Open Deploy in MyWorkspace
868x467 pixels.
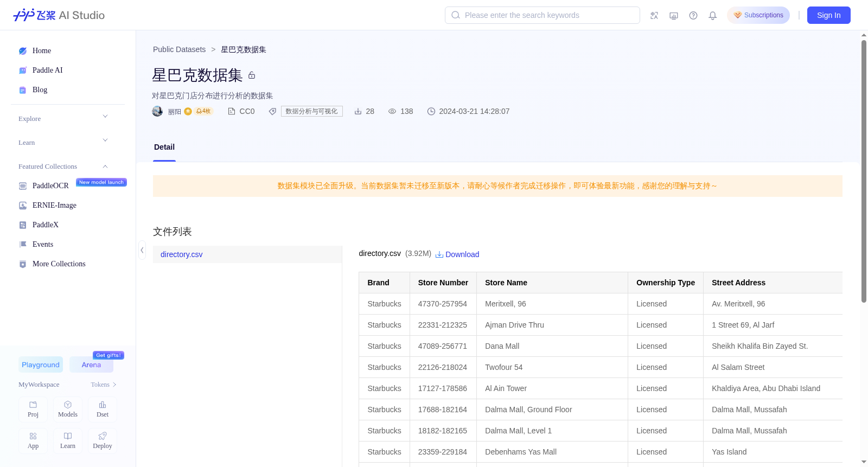coord(103,441)
